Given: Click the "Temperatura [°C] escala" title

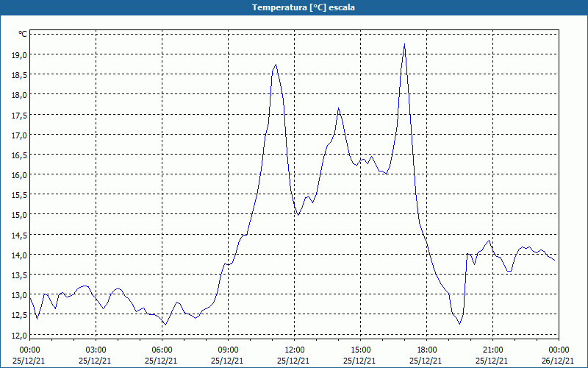Looking at the screenshot, I should [x=304, y=7].
